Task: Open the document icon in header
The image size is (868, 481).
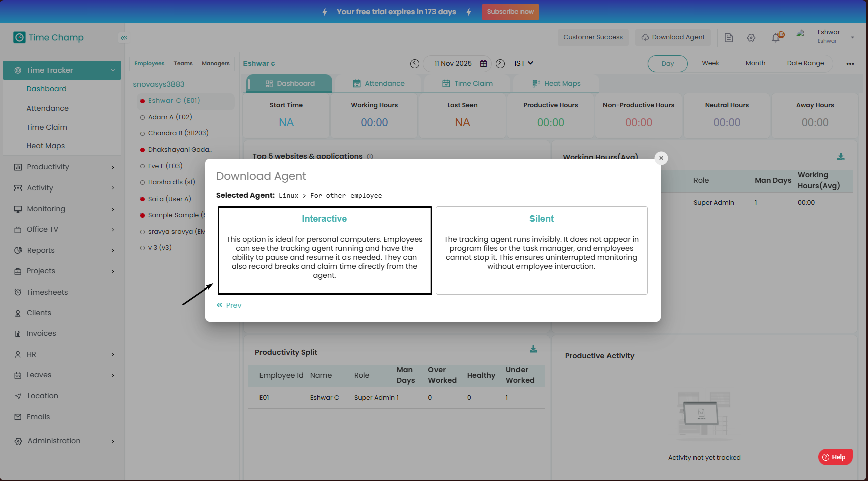Action: coord(728,38)
